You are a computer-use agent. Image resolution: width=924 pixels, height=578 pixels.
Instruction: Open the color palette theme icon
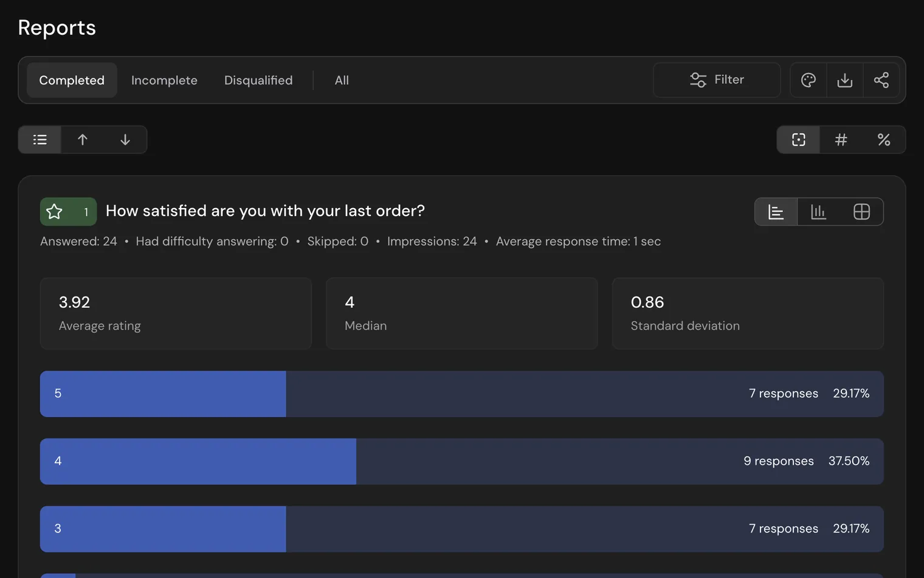(808, 80)
